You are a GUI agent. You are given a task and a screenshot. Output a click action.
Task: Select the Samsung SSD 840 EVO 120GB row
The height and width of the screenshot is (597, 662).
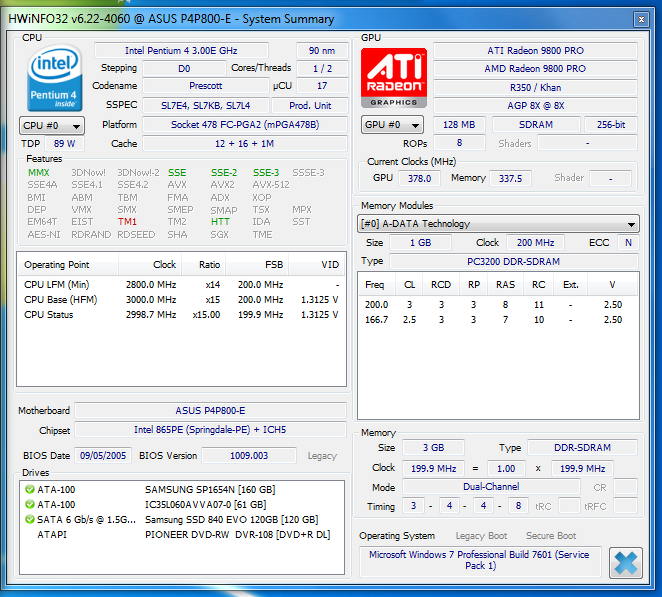pos(182,519)
